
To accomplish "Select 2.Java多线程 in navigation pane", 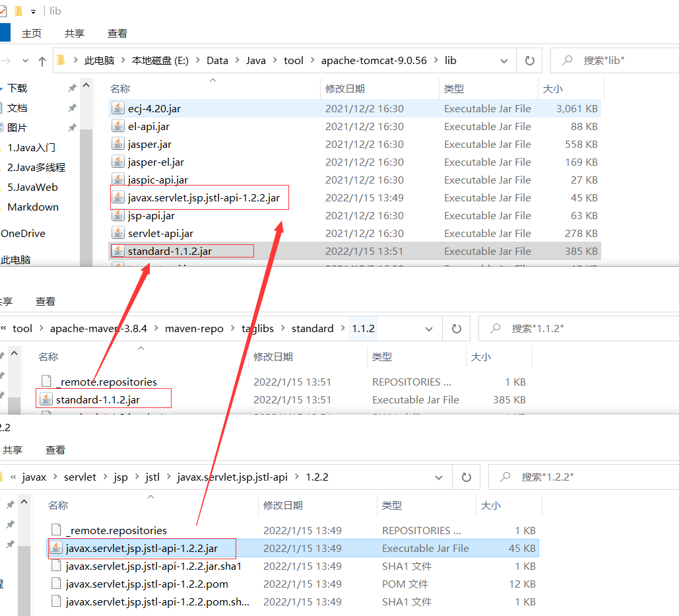I will click(36, 167).
